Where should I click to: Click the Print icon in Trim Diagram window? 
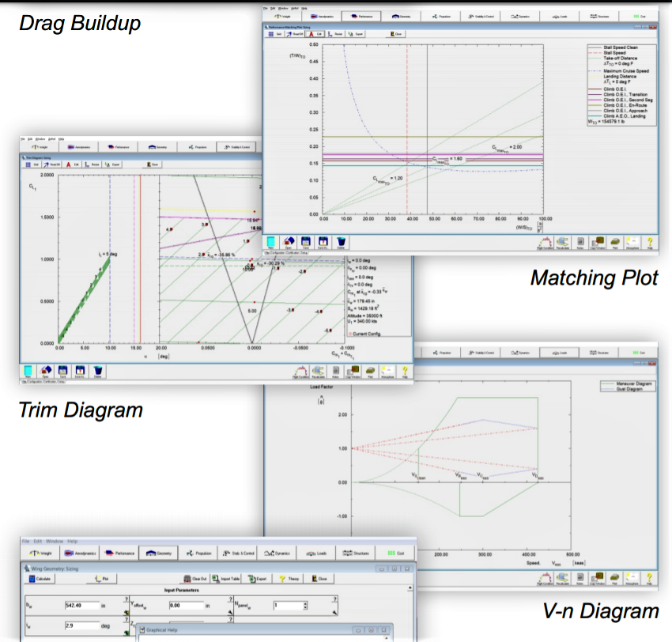(370, 372)
